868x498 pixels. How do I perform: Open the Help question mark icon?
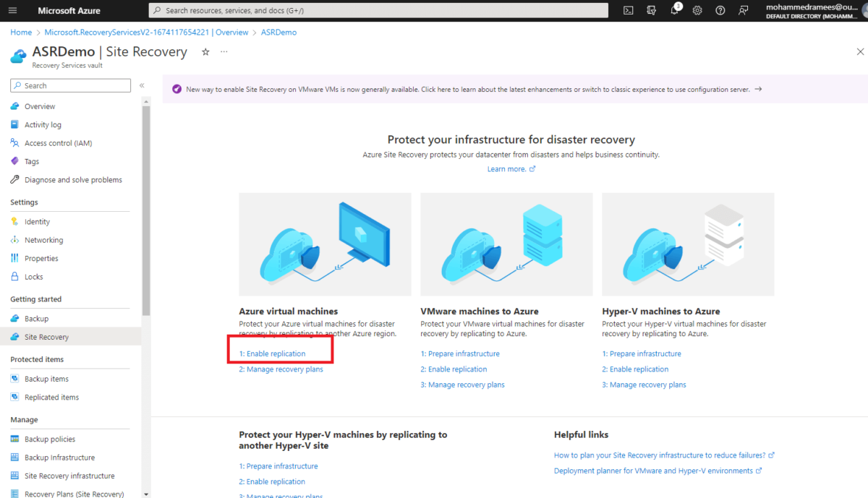[720, 10]
